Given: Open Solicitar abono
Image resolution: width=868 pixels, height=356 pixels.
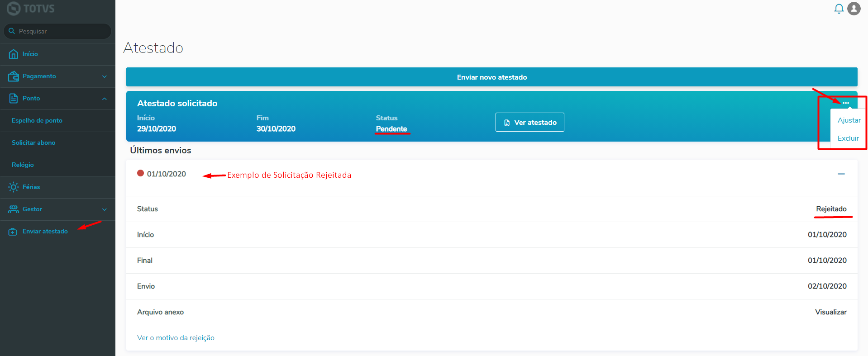Looking at the screenshot, I should (x=33, y=142).
